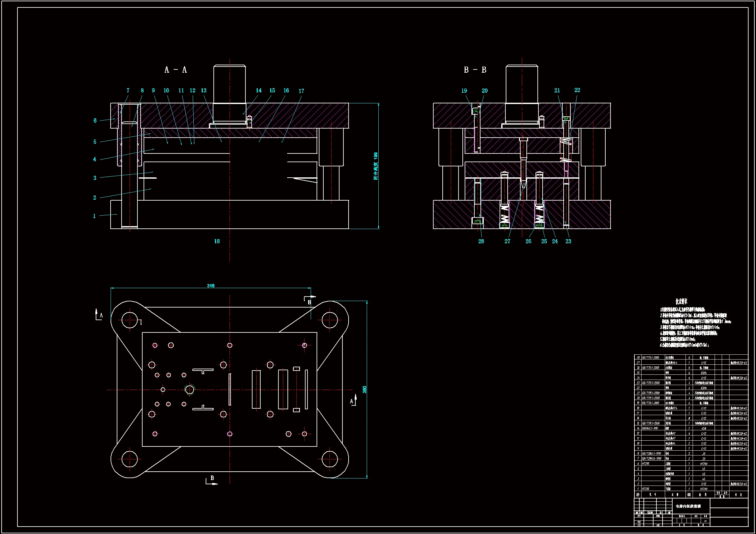Click the bottom-right guide post circle in plan view
Screen dimensions: 756x534
point(329,459)
